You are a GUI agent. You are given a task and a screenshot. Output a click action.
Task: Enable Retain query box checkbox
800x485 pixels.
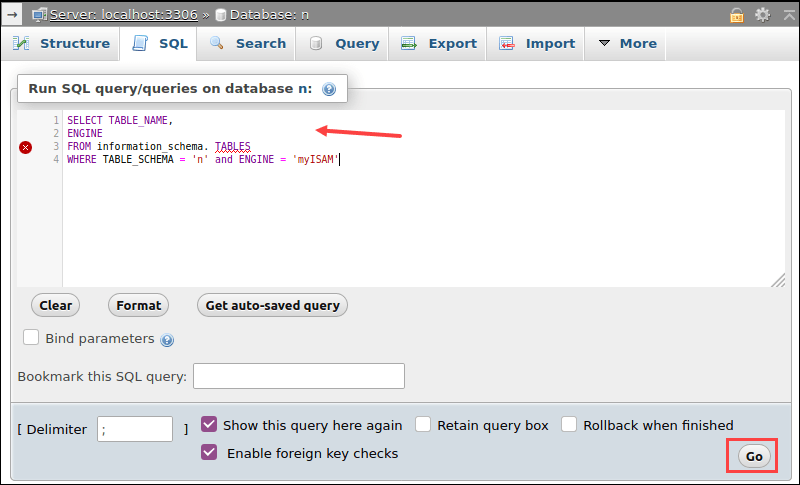423,424
